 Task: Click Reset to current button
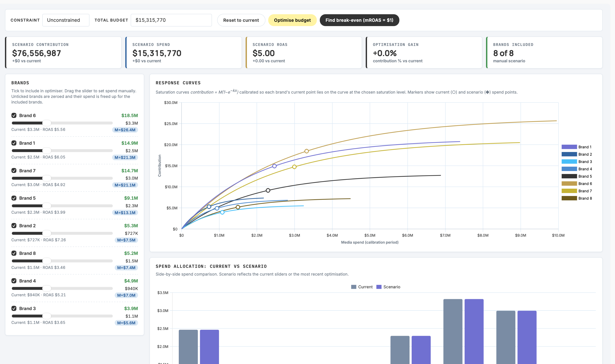pos(241,20)
